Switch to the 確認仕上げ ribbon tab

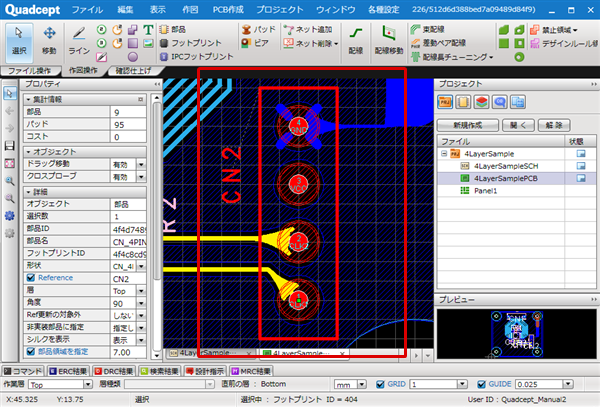click(134, 71)
